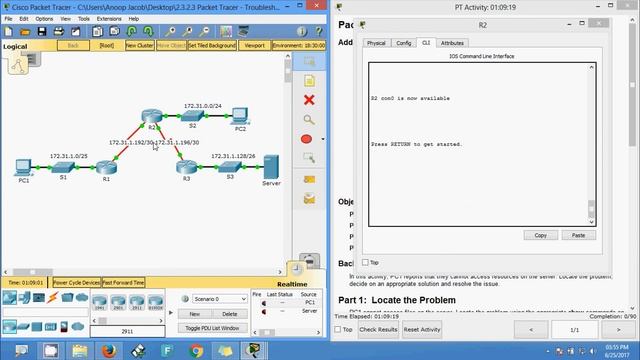
Task: Click router R2 in the topology
Action: pyautogui.click(x=152, y=116)
